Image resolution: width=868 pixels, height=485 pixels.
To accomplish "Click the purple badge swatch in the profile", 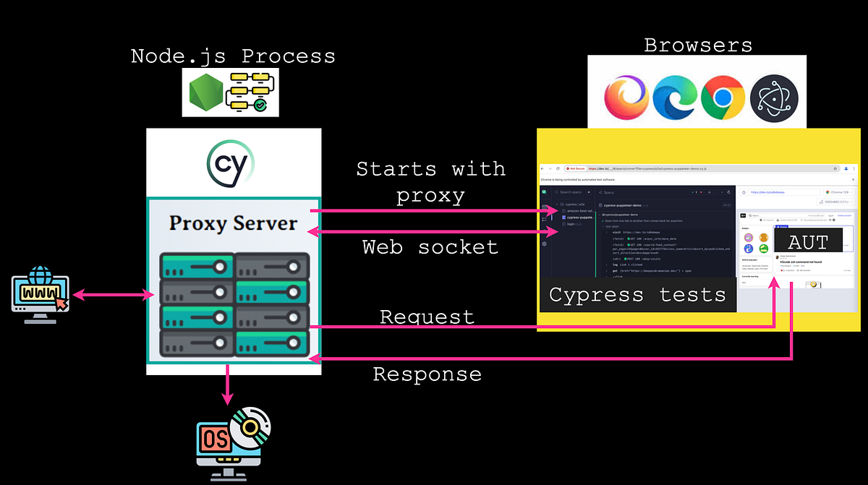I will click(749, 238).
